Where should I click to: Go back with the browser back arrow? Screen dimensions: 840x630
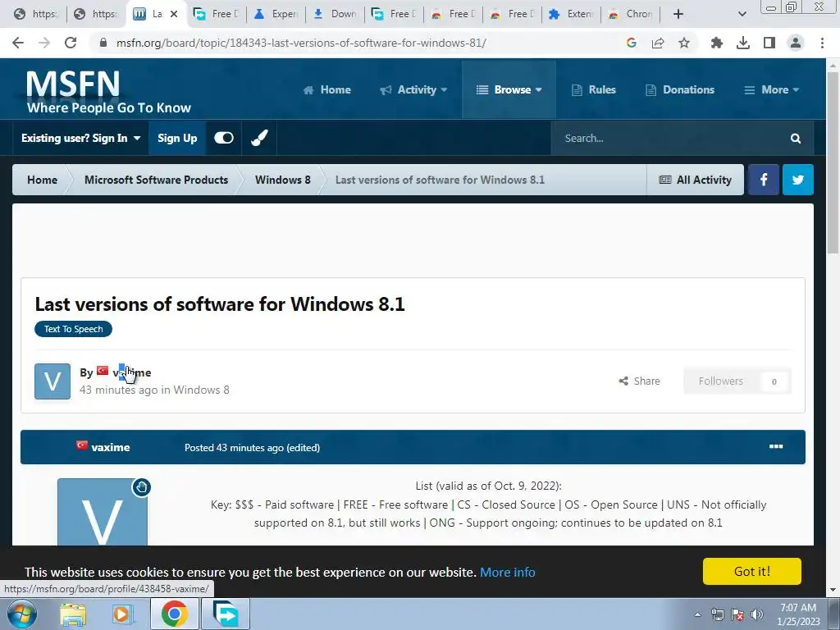[18, 43]
